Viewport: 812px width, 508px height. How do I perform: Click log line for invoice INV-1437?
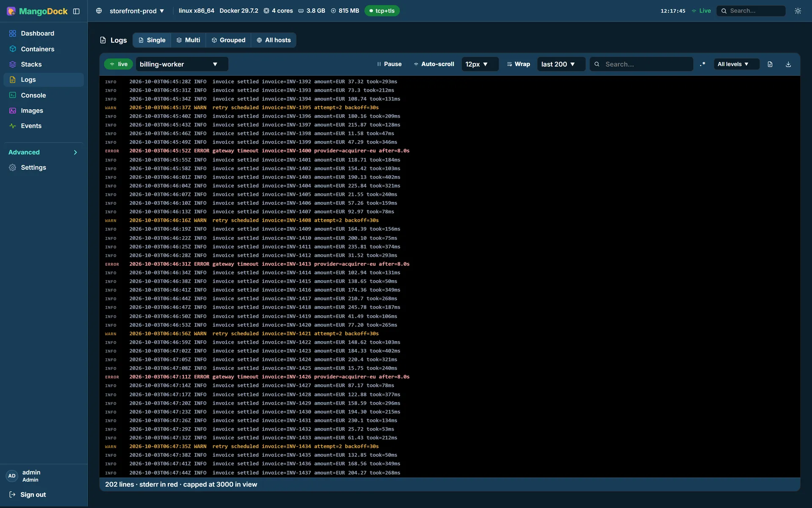450,473
